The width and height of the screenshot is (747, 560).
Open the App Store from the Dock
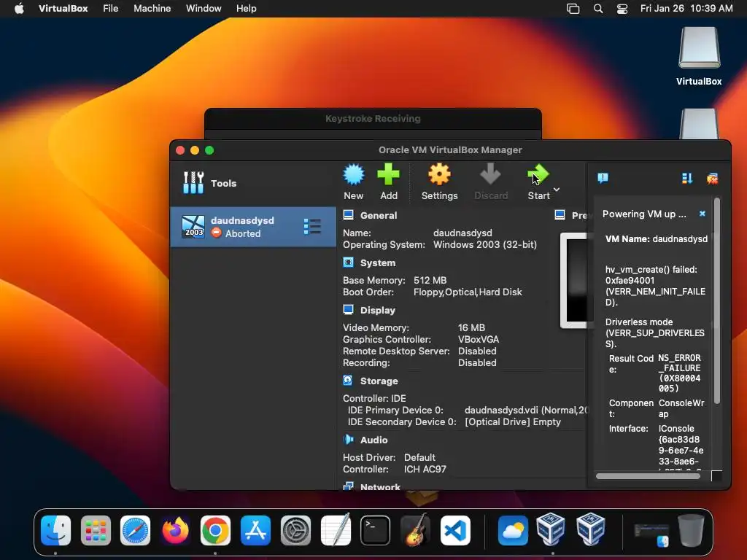tap(255, 530)
